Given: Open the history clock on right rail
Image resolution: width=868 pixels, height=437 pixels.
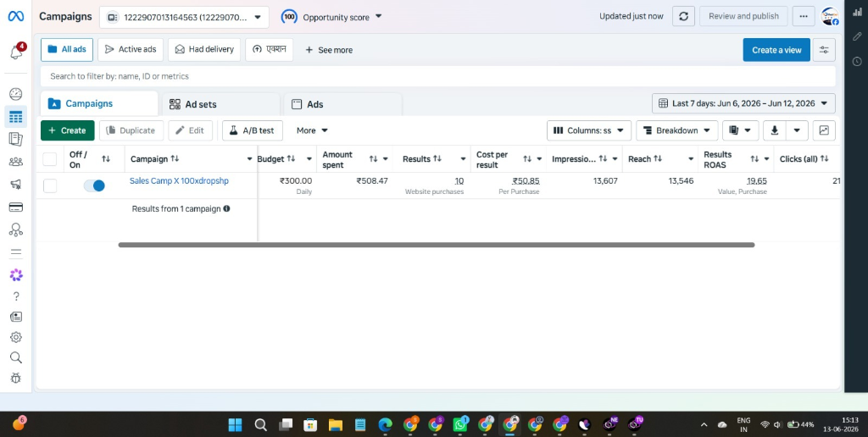Looking at the screenshot, I should [857, 61].
